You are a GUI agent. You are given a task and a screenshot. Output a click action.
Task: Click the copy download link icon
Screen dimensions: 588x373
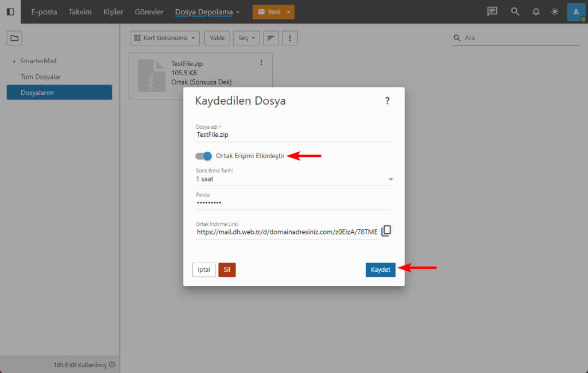(386, 230)
